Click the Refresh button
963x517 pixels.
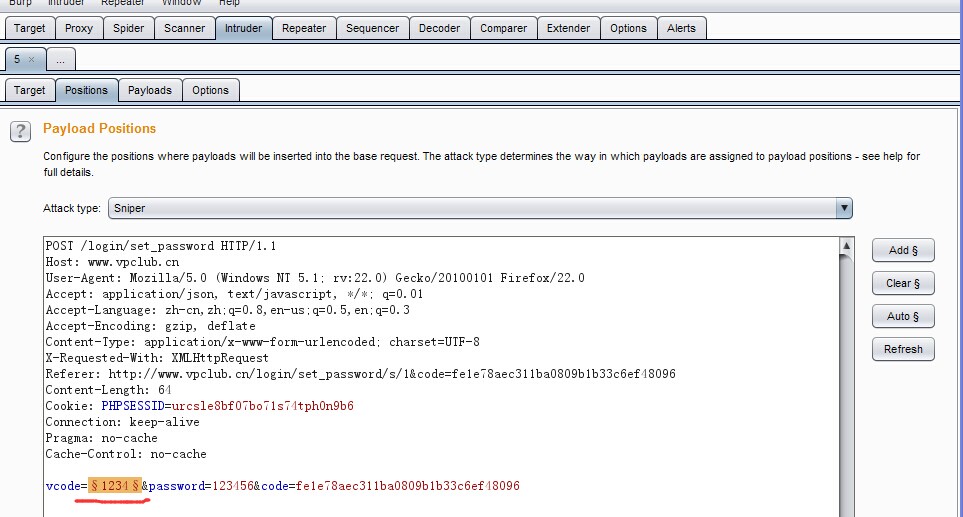pos(903,349)
